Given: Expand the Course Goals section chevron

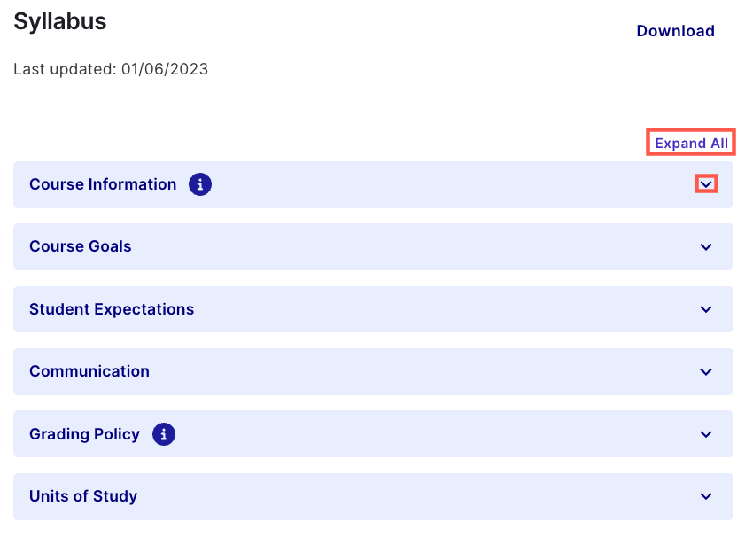Looking at the screenshot, I should click(705, 246).
